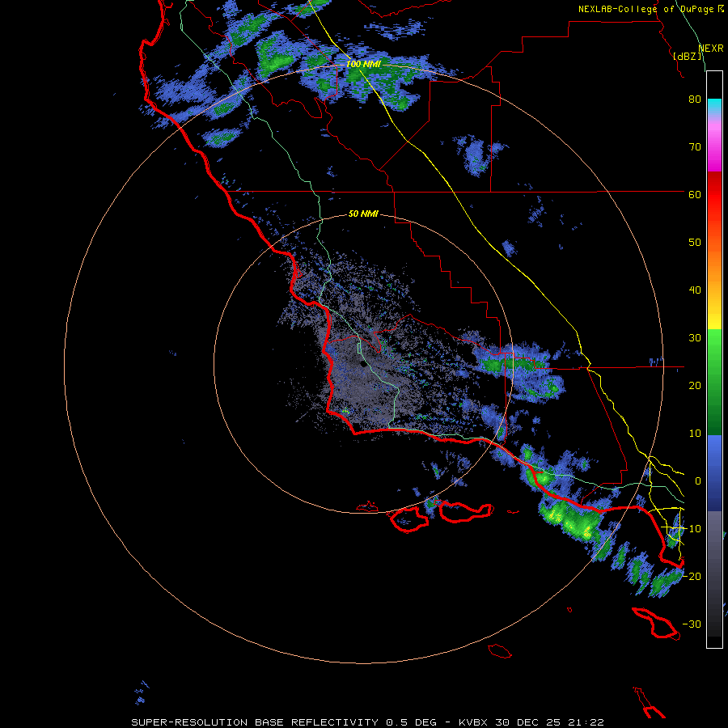Click the 60 value on the dBZ scale

(x=695, y=194)
